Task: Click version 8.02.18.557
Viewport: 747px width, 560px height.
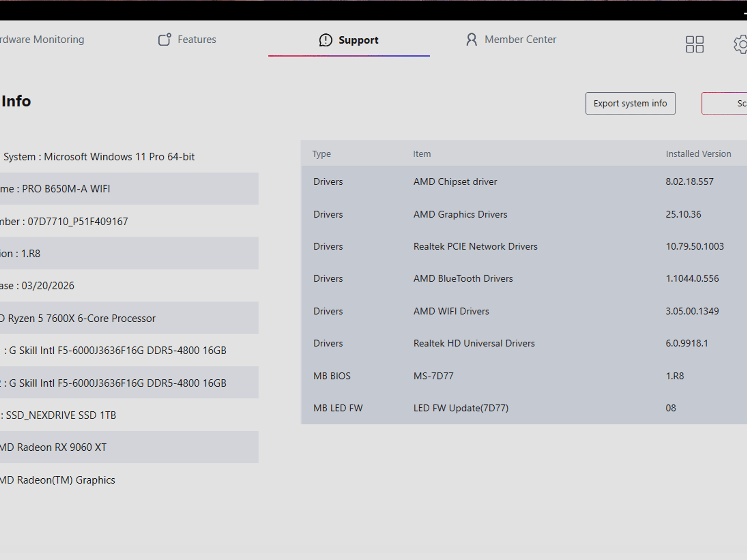Action: pyautogui.click(x=689, y=182)
